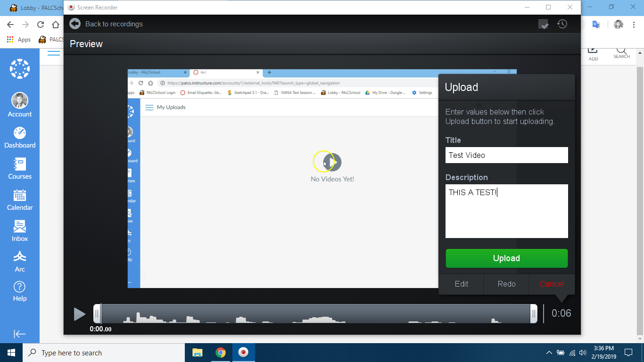
Task: Collapse the Canvas navigation sidebar
Action: click(20, 334)
